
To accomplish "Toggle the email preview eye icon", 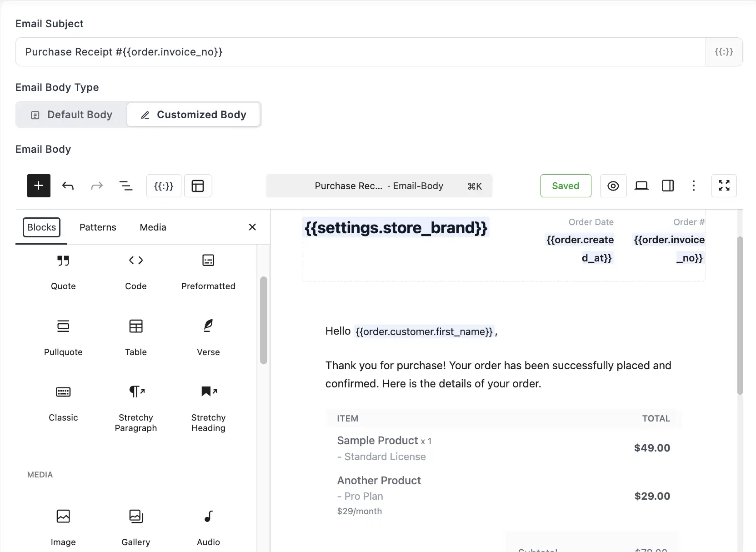I will (613, 186).
